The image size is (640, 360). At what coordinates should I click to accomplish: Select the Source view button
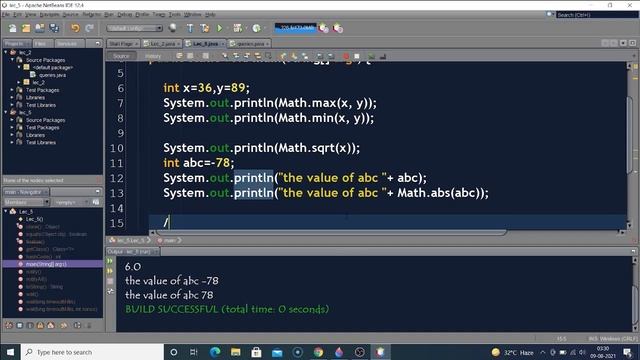coord(121,56)
